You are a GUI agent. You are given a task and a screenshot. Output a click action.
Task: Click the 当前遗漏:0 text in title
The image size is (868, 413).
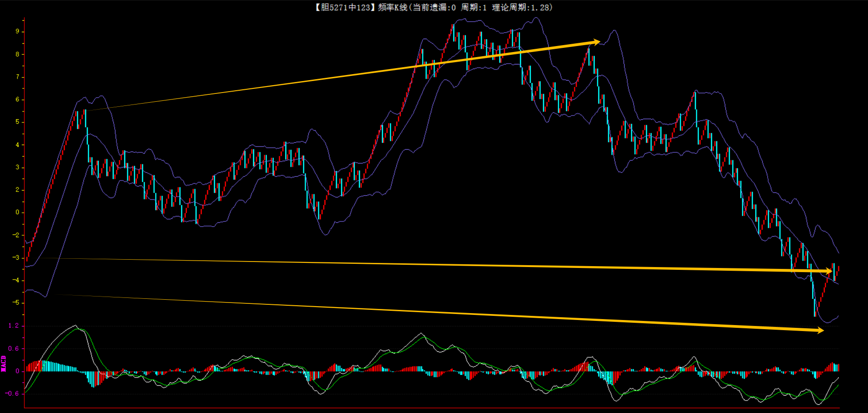(x=434, y=7)
